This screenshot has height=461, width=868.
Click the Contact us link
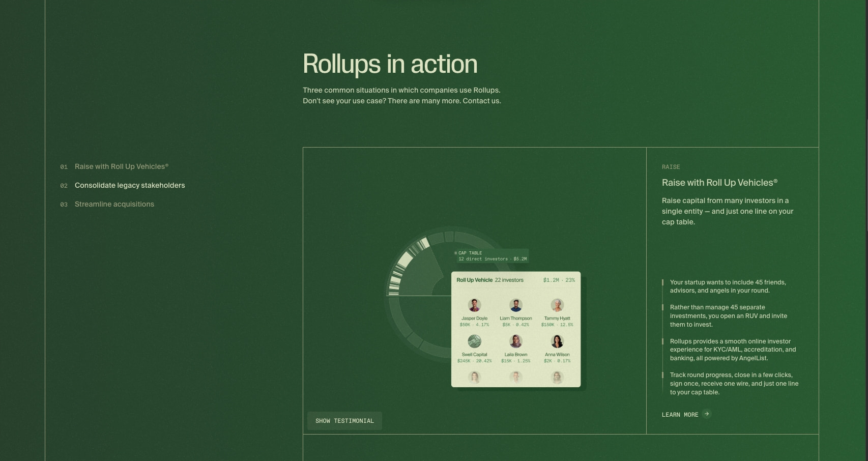tap(482, 101)
